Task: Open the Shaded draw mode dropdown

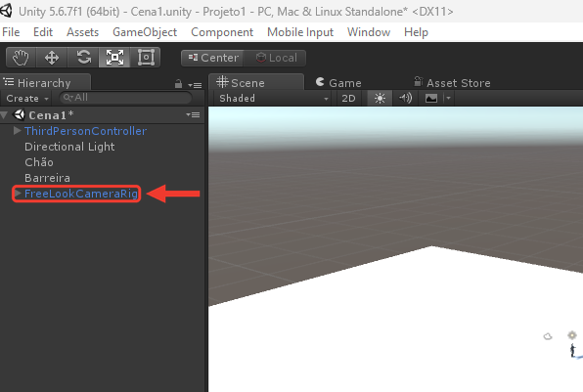Action: click(x=273, y=99)
